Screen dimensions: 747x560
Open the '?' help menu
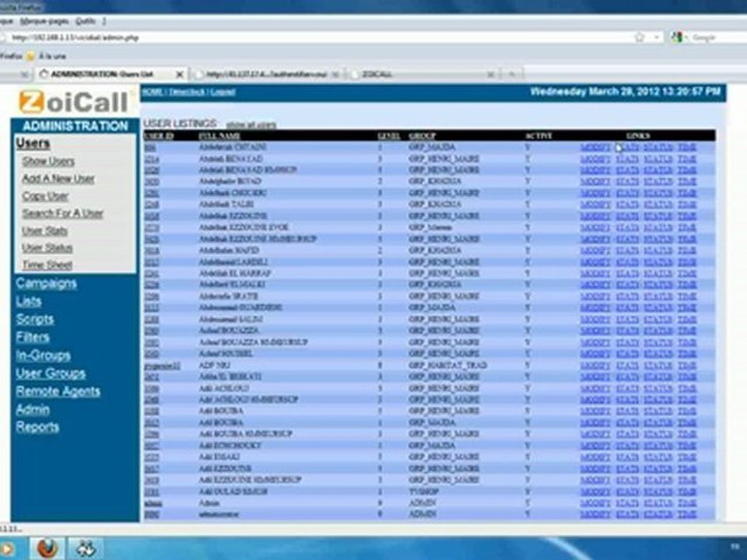pyautogui.click(x=103, y=22)
